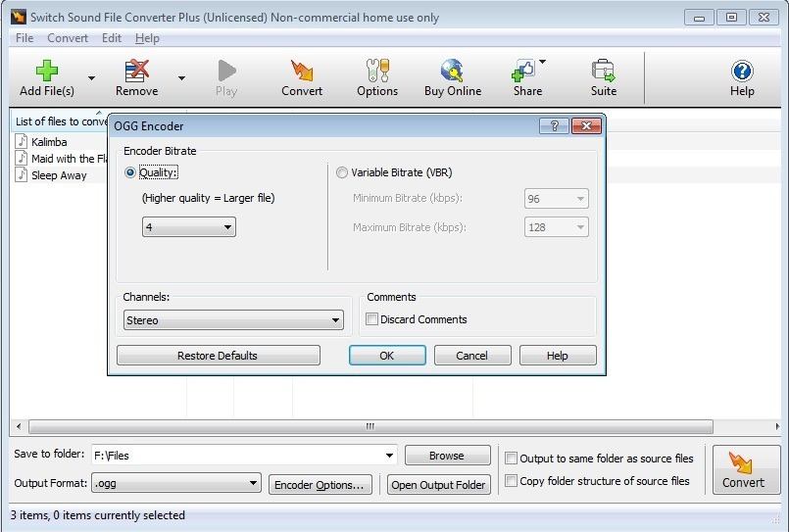Click the Open Output Folder button
The height and width of the screenshot is (532, 789).
pyautogui.click(x=439, y=485)
